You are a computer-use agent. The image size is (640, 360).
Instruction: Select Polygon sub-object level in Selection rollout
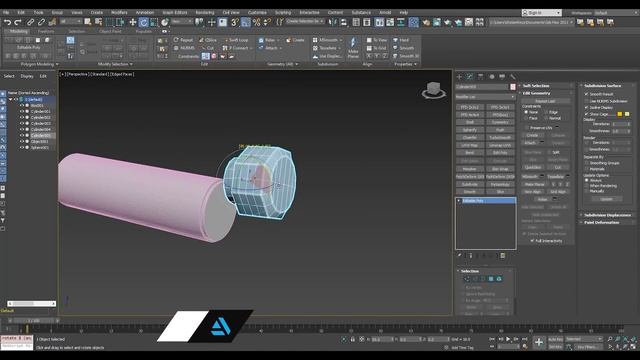491,279
